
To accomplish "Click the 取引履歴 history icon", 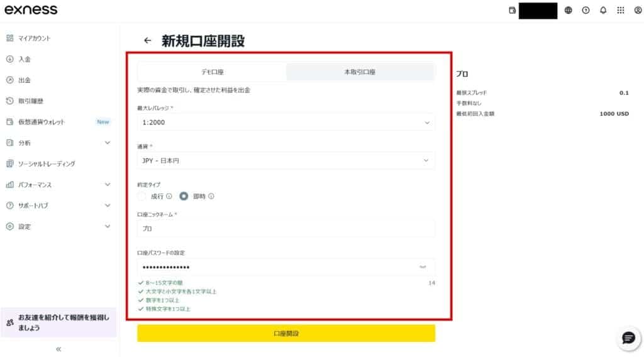I will (10, 101).
